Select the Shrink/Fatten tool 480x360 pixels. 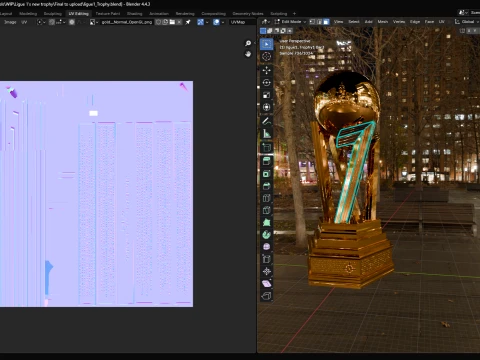point(266,271)
